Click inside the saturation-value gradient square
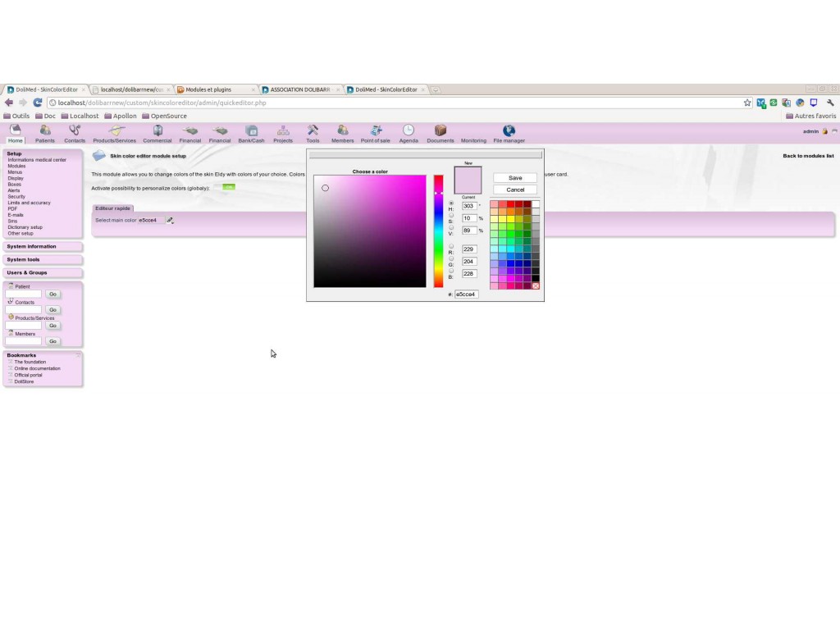Screen dimensions: 840x630 (370, 231)
